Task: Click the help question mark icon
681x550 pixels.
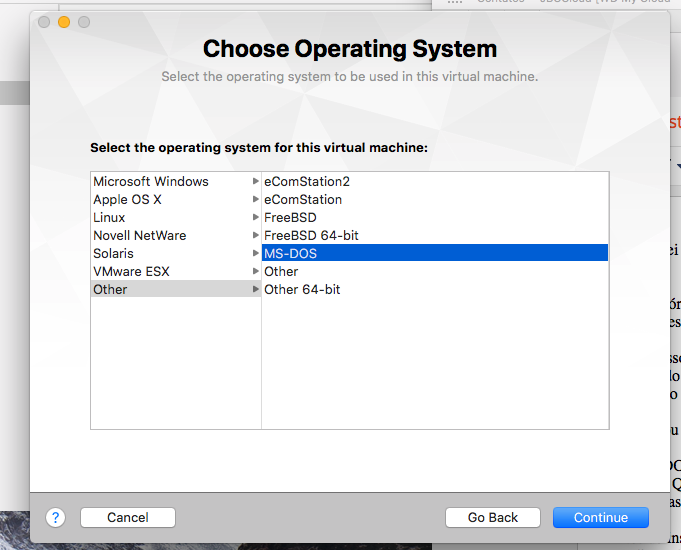Action: (x=56, y=517)
